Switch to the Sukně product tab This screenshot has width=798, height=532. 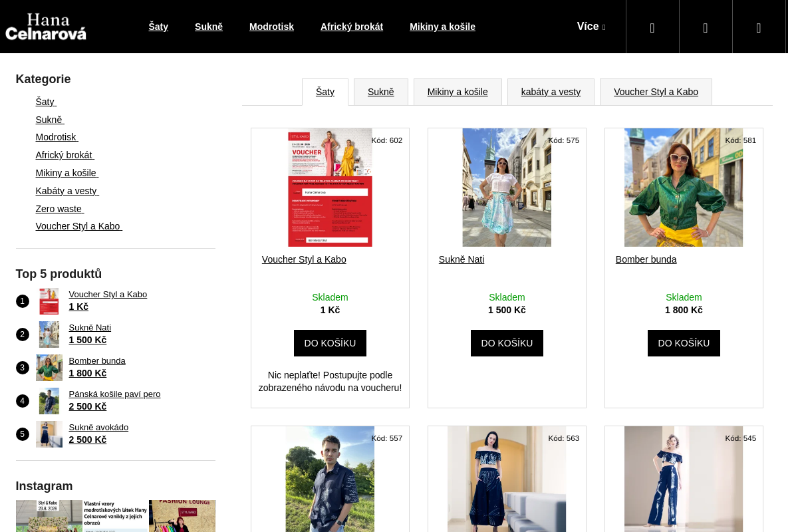(381, 92)
